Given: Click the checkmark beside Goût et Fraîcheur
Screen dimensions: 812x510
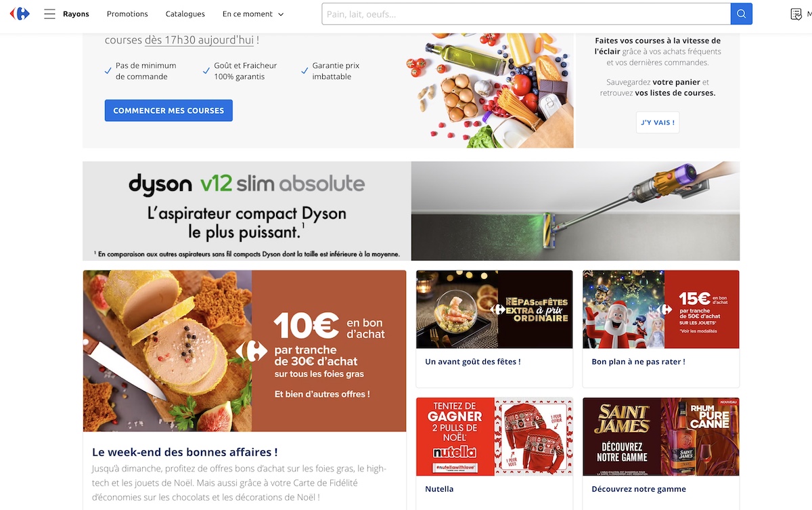Looking at the screenshot, I should point(206,70).
